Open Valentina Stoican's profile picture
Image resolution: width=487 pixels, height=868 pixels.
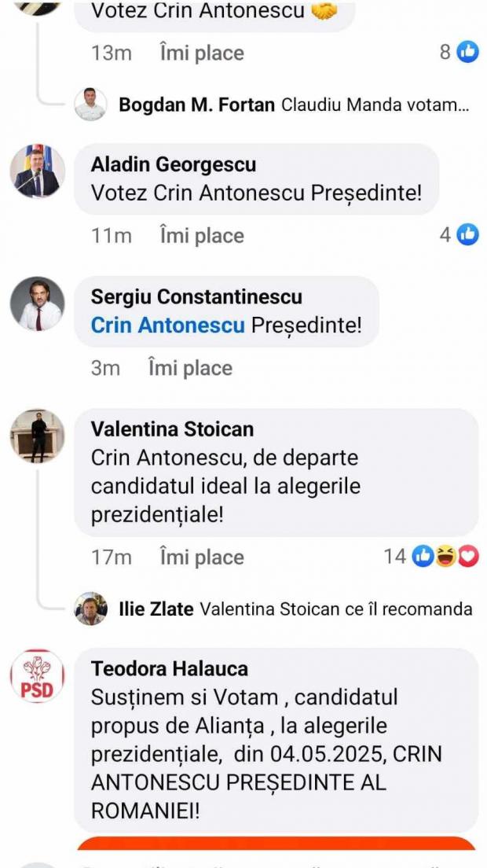tap(37, 436)
